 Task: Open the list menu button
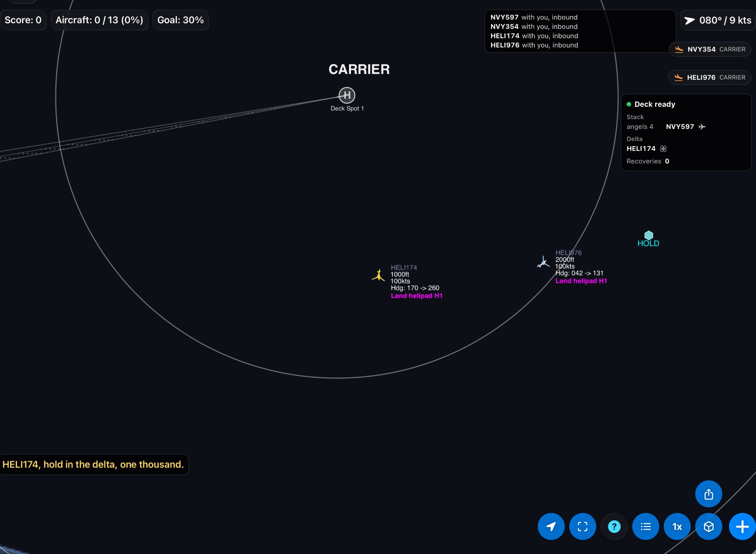coord(645,526)
